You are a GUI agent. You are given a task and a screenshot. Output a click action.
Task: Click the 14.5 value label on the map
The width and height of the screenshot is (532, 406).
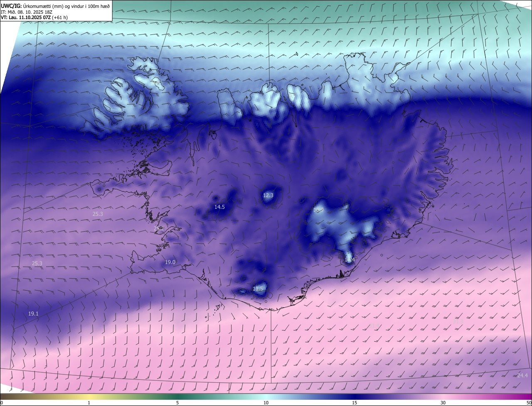[x=219, y=207]
